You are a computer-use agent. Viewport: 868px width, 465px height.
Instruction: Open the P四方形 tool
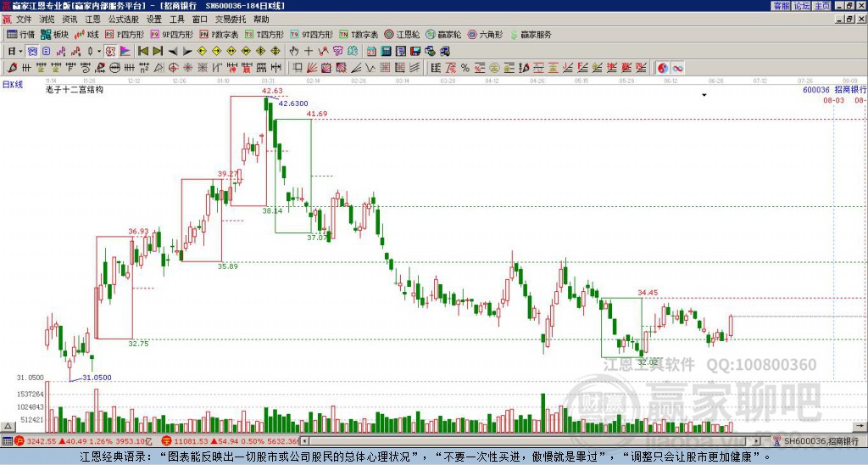[x=125, y=34]
